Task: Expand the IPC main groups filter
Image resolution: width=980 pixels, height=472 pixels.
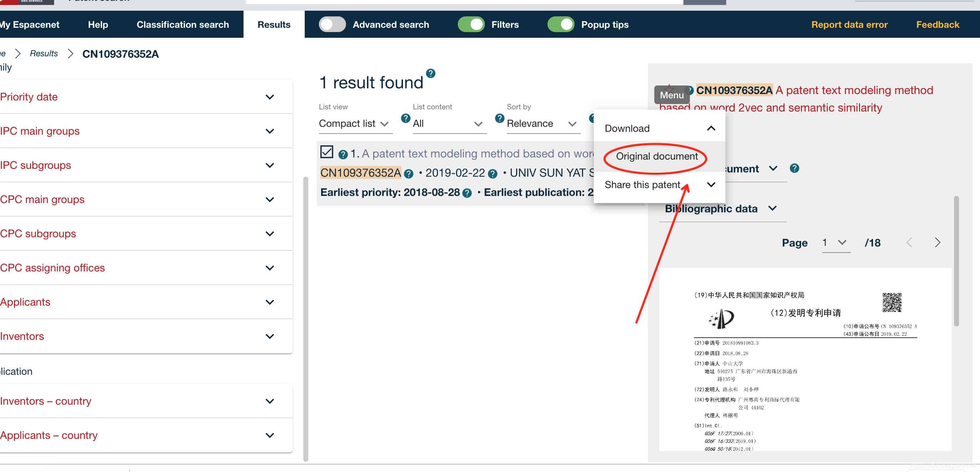Action: [x=270, y=131]
